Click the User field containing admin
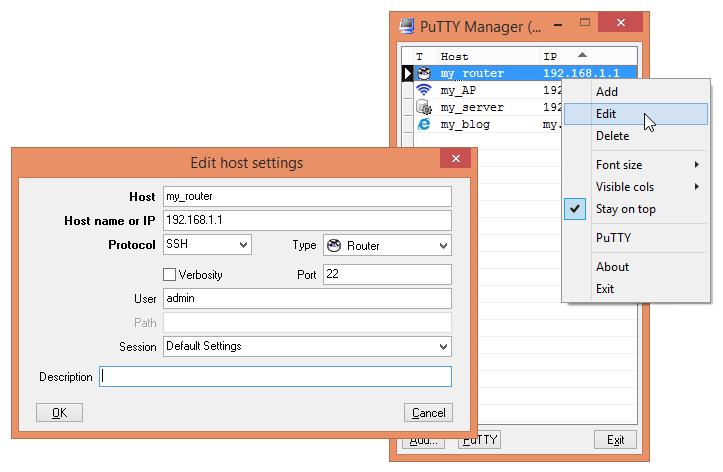723x472 pixels. tap(307, 298)
